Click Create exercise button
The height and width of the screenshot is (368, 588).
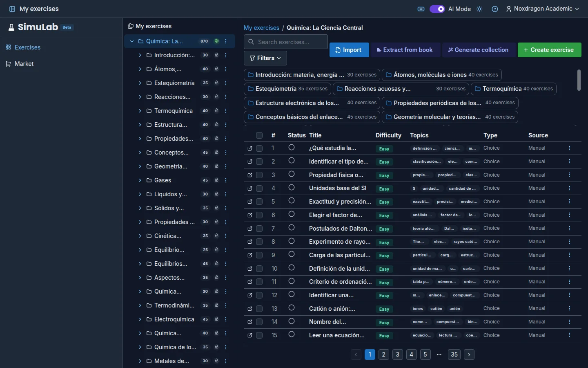pos(550,50)
